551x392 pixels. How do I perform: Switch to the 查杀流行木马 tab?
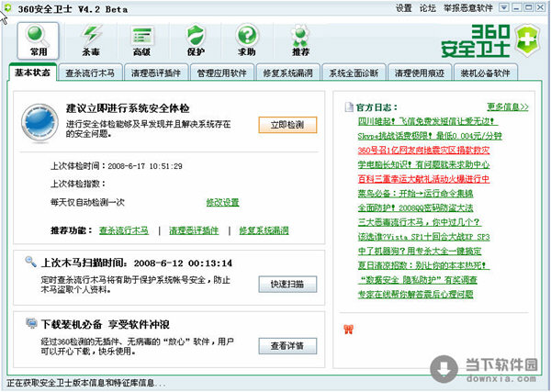pos(90,73)
